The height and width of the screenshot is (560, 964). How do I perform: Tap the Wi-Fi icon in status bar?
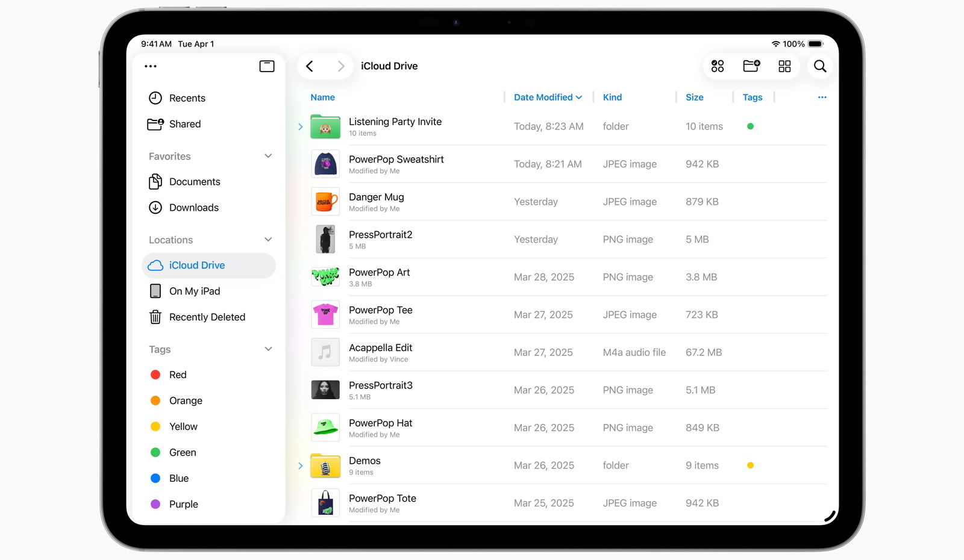pyautogui.click(x=776, y=44)
